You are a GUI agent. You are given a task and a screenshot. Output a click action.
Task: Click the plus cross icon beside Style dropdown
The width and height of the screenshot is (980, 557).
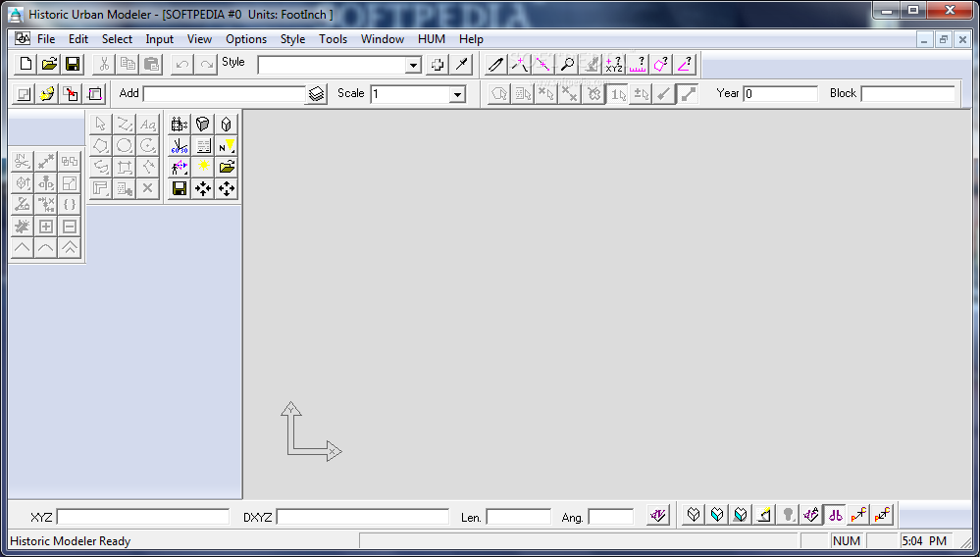[x=438, y=65]
